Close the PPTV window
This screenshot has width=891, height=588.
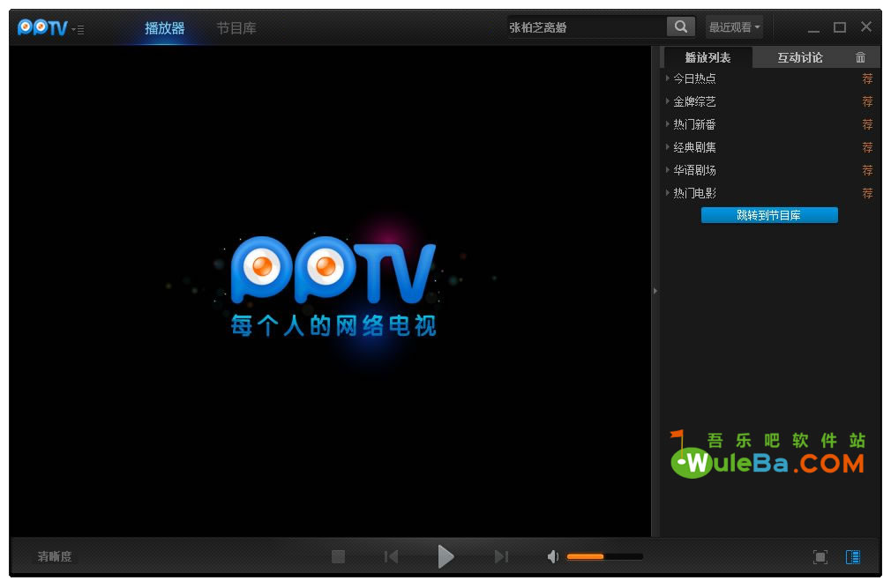click(866, 26)
